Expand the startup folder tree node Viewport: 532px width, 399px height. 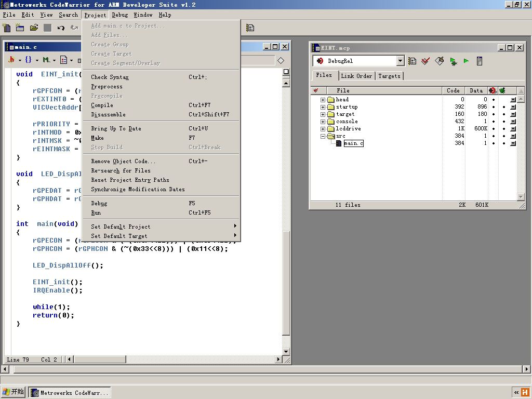(323, 107)
